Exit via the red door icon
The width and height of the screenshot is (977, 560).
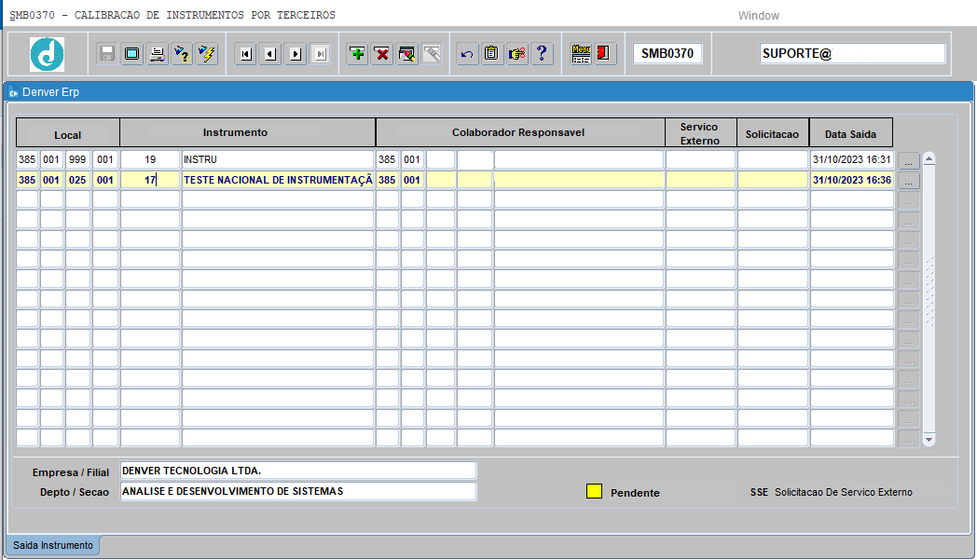(604, 53)
